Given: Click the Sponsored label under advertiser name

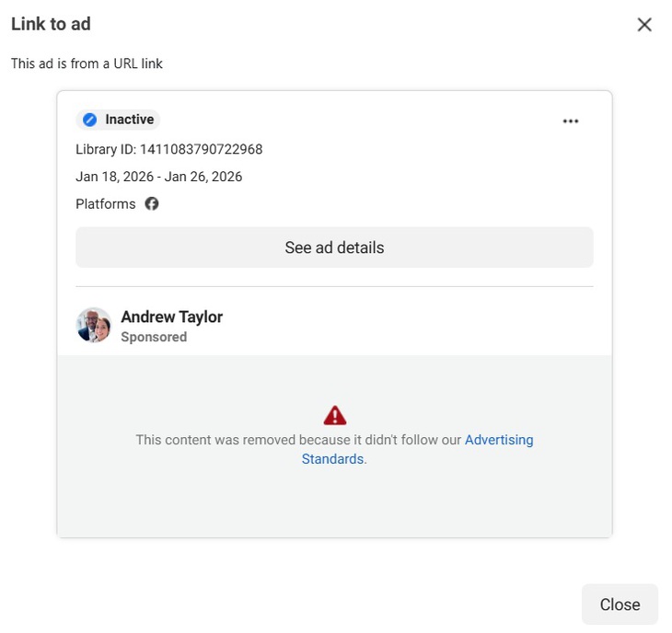Looking at the screenshot, I should (x=154, y=338).
